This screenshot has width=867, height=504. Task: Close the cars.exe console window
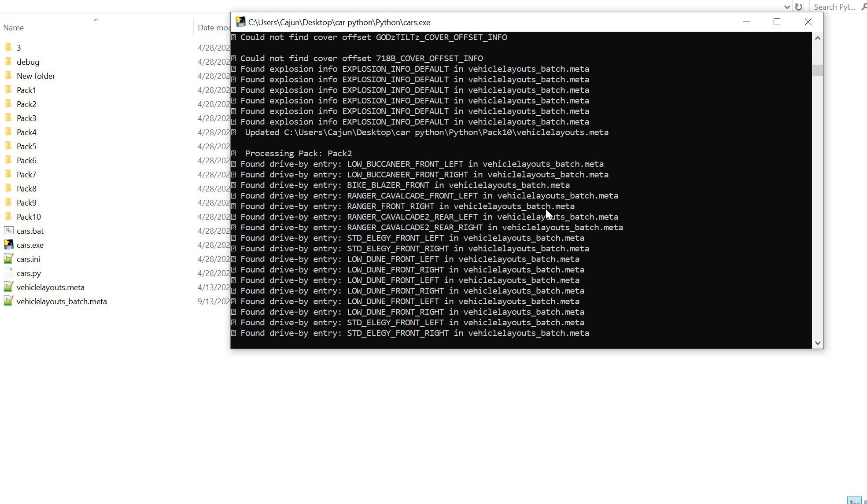tap(808, 22)
